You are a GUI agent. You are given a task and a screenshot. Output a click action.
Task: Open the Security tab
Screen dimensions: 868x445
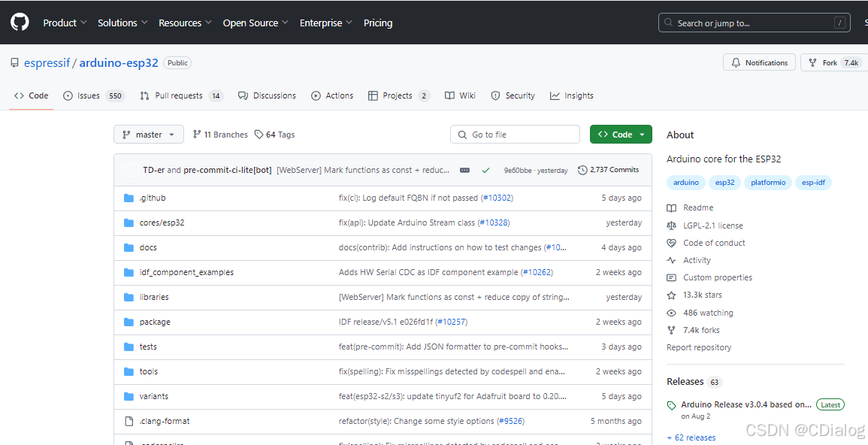(513, 95)
